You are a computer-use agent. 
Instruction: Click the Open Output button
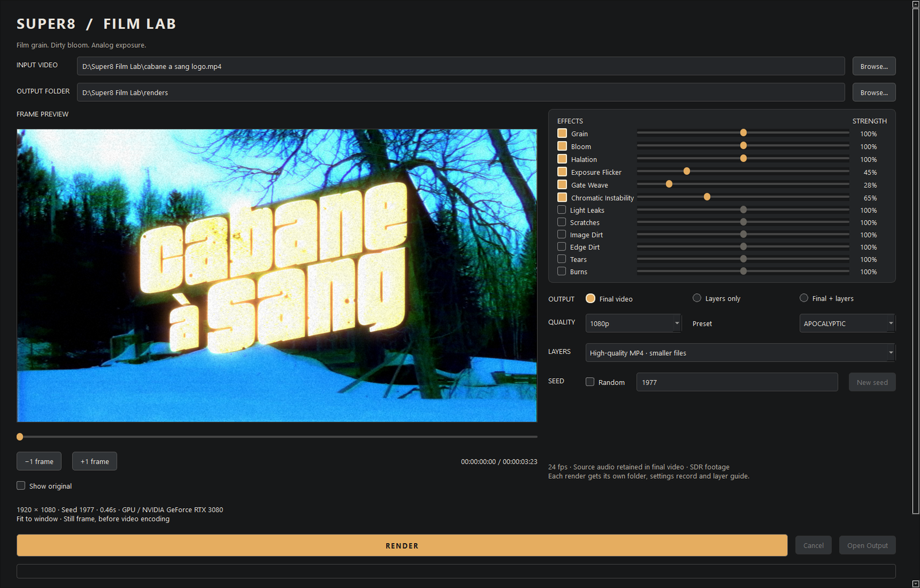[x=867, y=545]
